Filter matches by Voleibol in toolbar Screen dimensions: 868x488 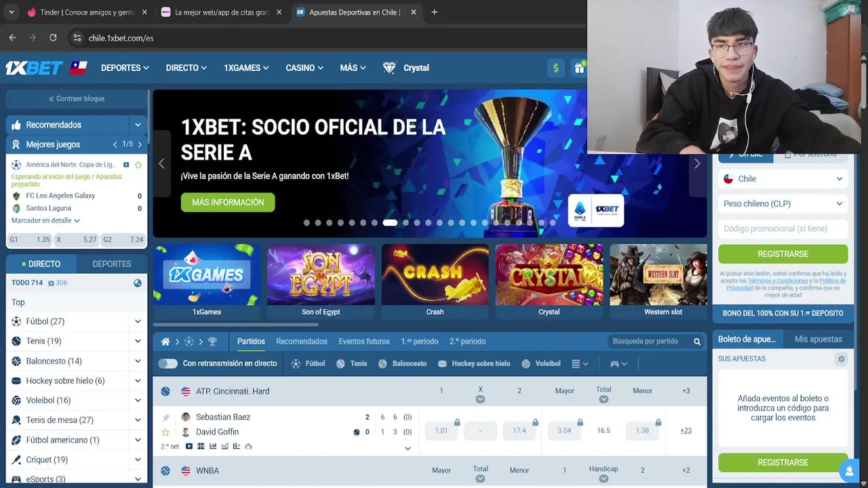540,363
